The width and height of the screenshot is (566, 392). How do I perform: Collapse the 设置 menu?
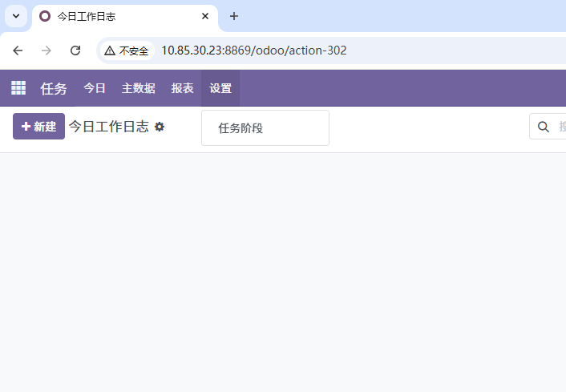tap(220, 88)
